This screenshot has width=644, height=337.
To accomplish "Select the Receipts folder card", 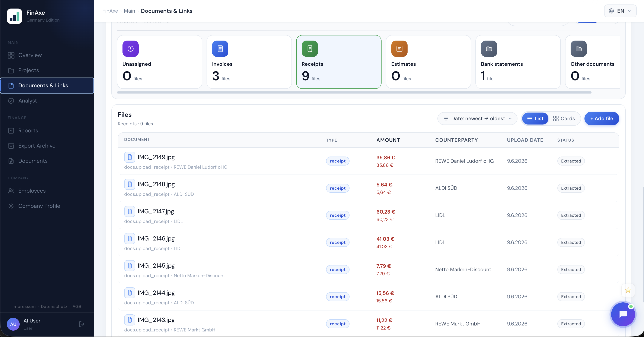I will coord(339,62).
